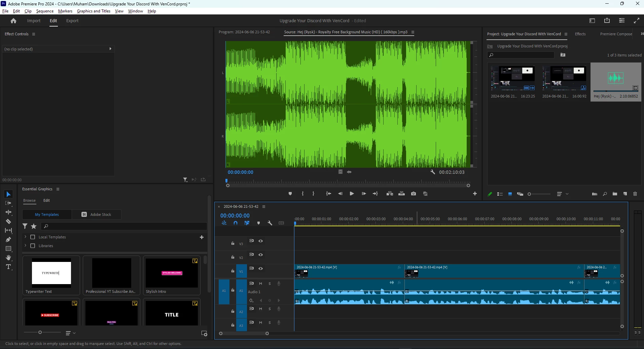The image size is (644, 349).
Task: Open the Markers menu
Action: [65, 11]
